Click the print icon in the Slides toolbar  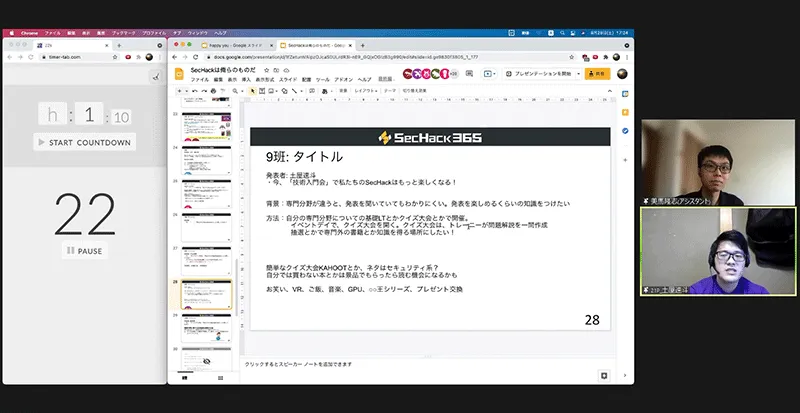coord(213,91)
